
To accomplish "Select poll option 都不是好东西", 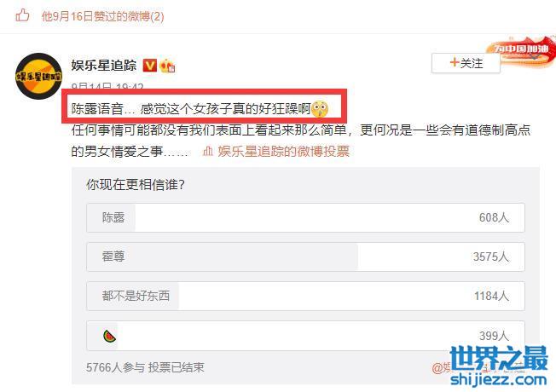I will 305,297.
